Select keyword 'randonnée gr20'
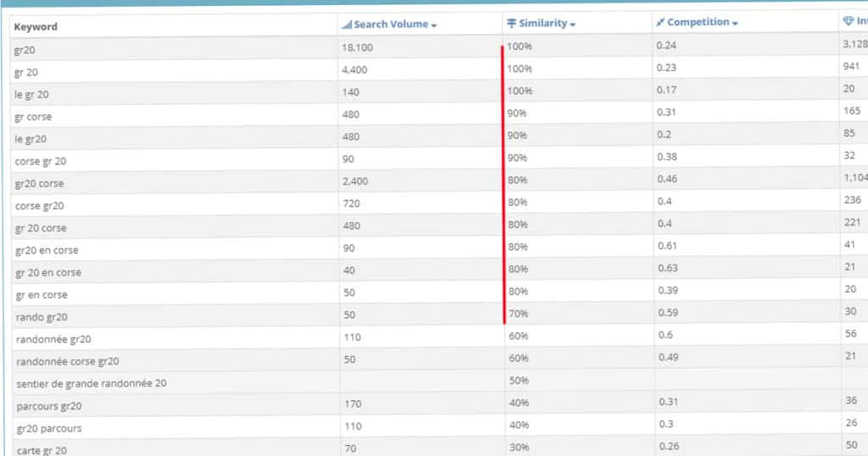The height and width of the screenshot is (456, 868). click(53, 339)
